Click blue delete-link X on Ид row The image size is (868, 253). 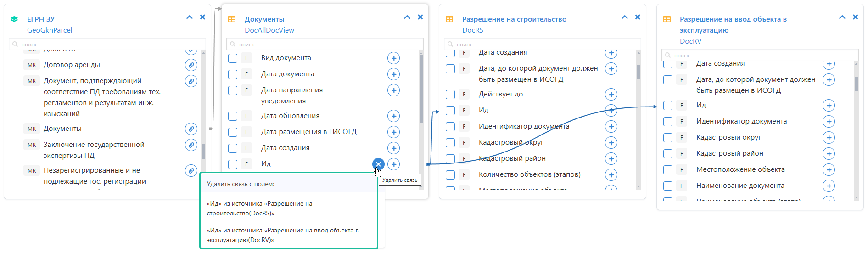click(378, 164)
